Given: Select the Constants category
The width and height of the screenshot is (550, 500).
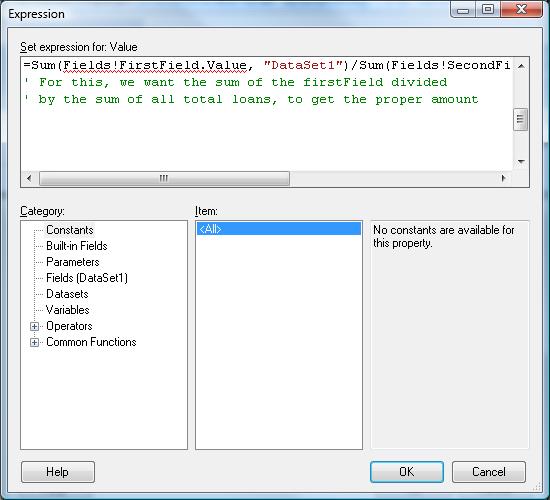Looking at the screenshot, I should click(x=70, y=230).
